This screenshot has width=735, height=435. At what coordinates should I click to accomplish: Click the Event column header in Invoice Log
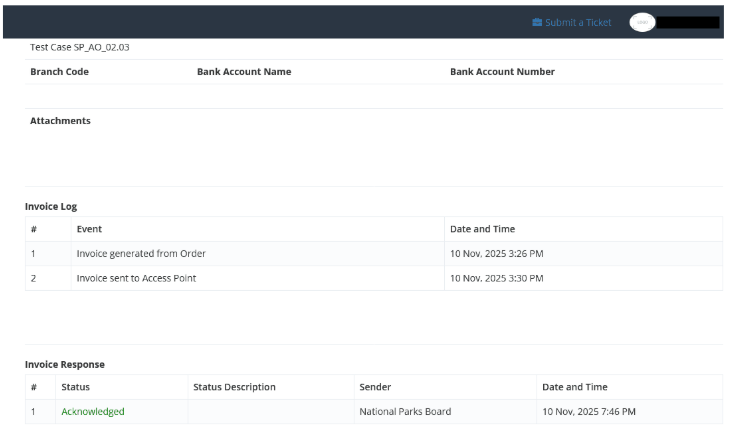pos(89,229)
